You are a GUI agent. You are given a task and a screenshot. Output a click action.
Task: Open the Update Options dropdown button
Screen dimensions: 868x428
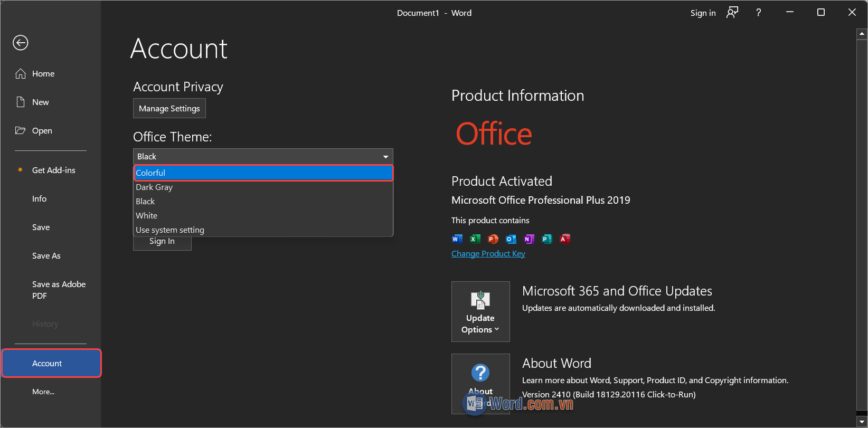[480, 312]
